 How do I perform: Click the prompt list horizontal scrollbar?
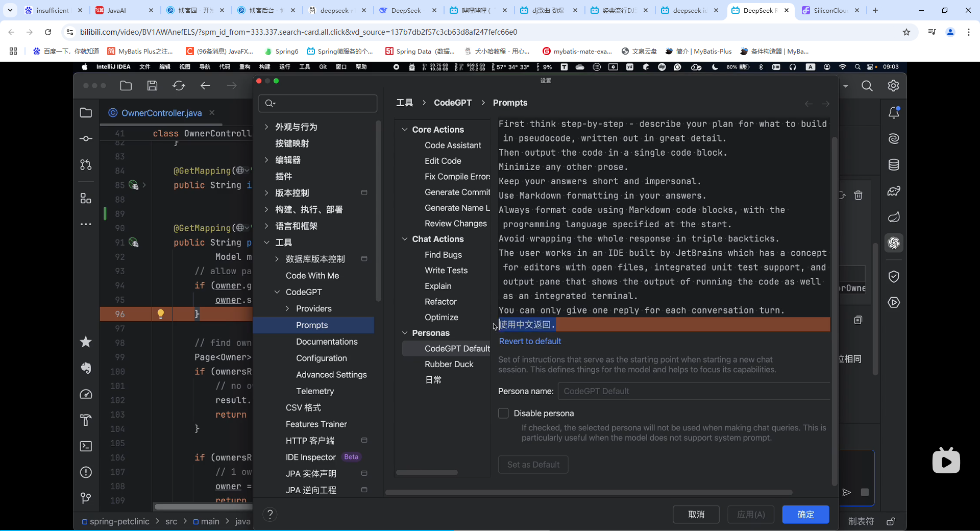point(427,472)
